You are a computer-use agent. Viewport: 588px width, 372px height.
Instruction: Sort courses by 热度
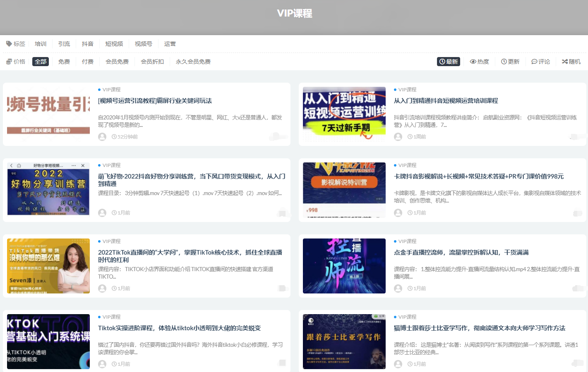(x=480, y=62)
